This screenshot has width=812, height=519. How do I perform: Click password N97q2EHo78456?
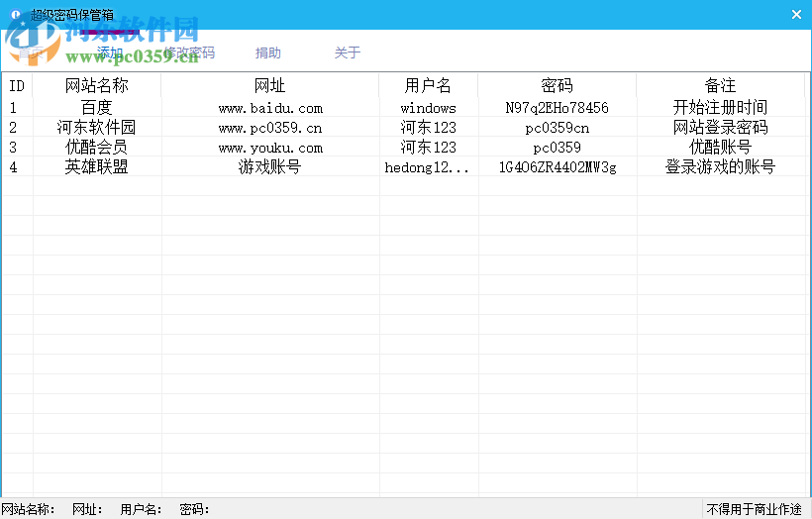[558, 108]
